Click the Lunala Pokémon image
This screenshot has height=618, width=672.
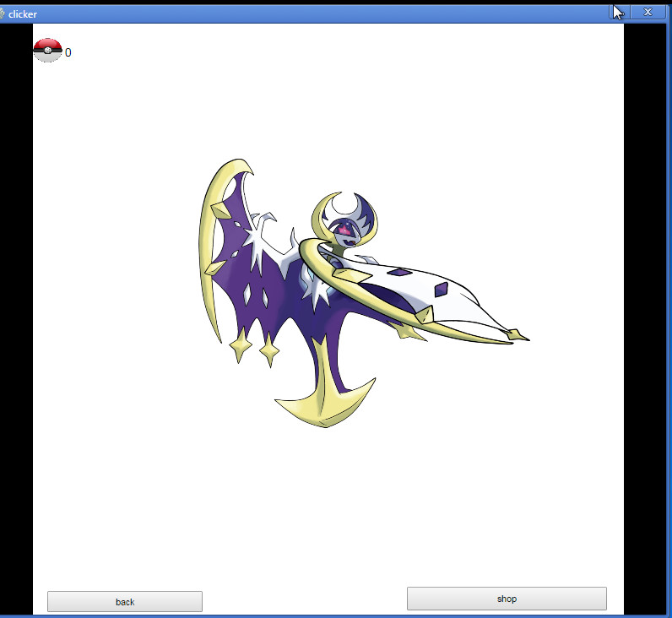(x=363, y=293)
